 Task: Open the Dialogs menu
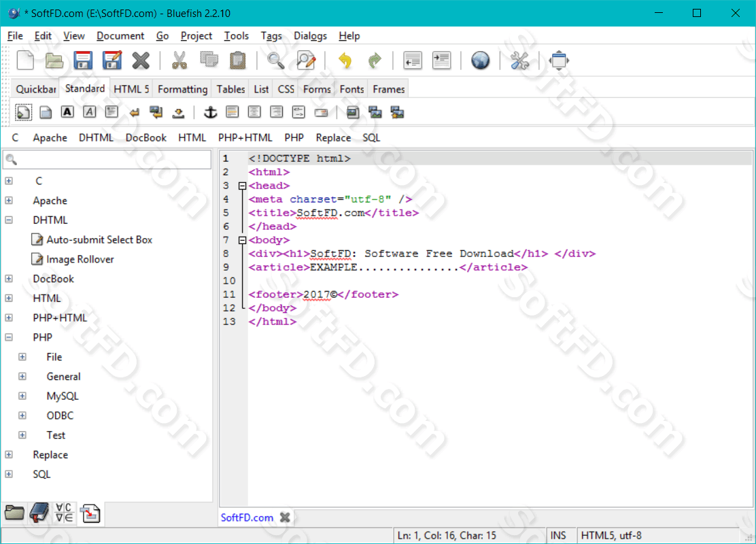[310, 35]
